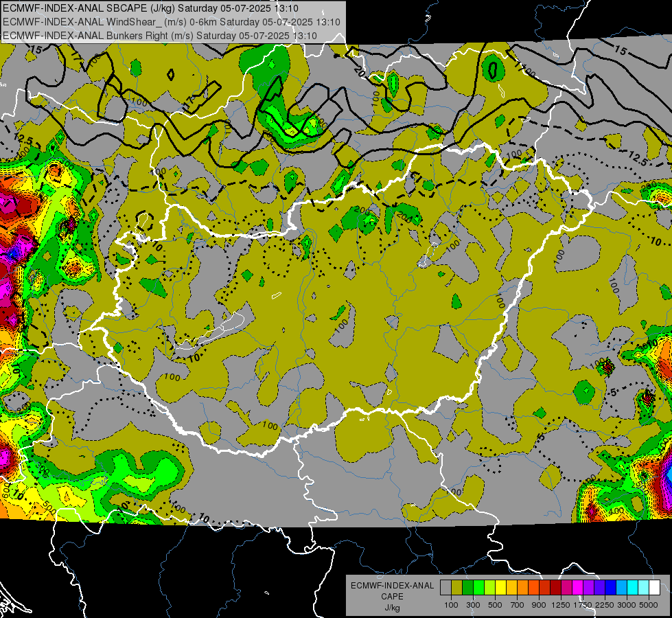Click the legend's 300 value label

(473, 605)
